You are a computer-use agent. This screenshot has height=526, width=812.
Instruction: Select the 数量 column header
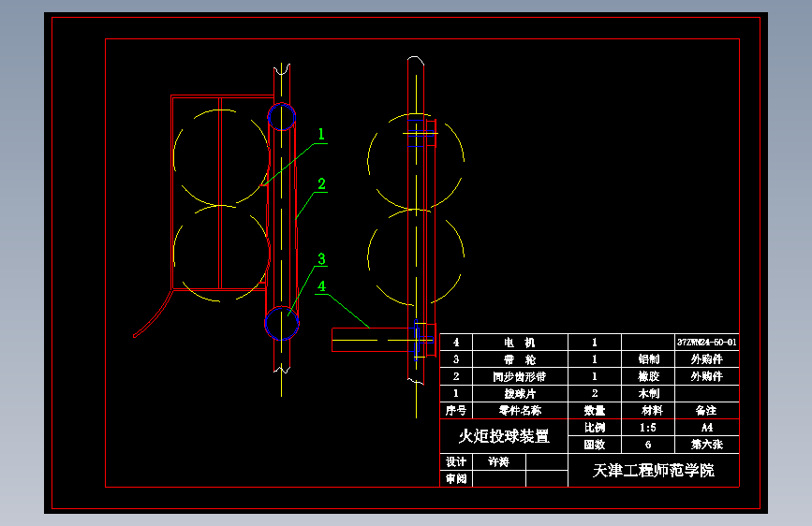tap(595, 411)
